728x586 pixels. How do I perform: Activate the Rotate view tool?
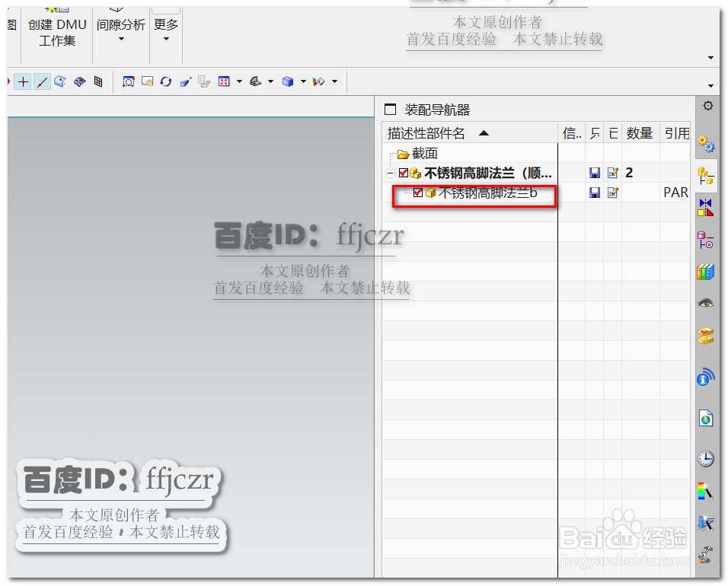(166, 81)
